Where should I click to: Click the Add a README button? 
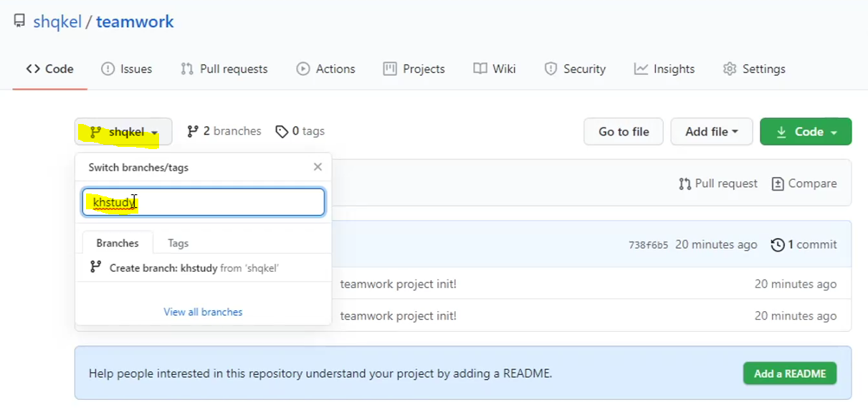(x=790, y=373)
